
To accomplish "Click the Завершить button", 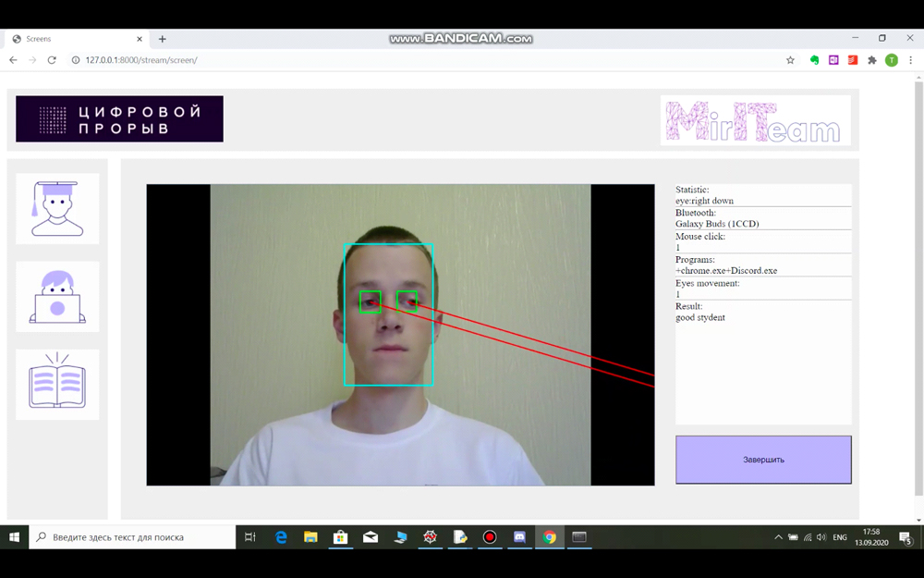I will (x=763, y=460).
